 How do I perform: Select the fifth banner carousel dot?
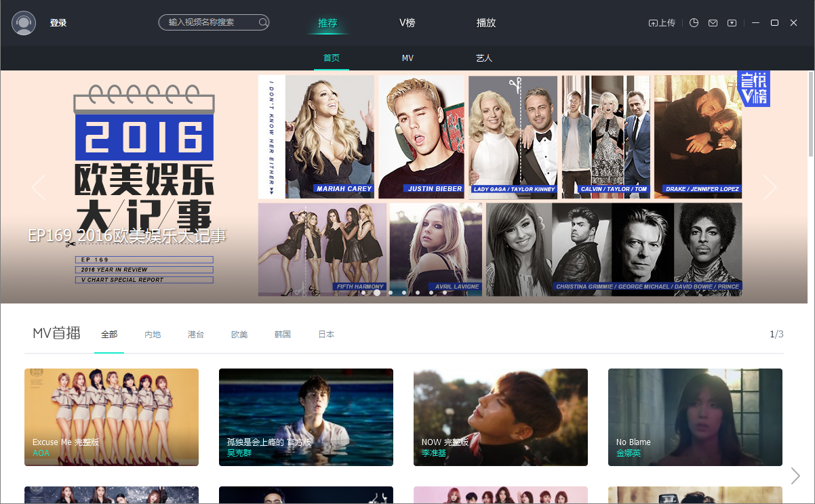(418, 293)
